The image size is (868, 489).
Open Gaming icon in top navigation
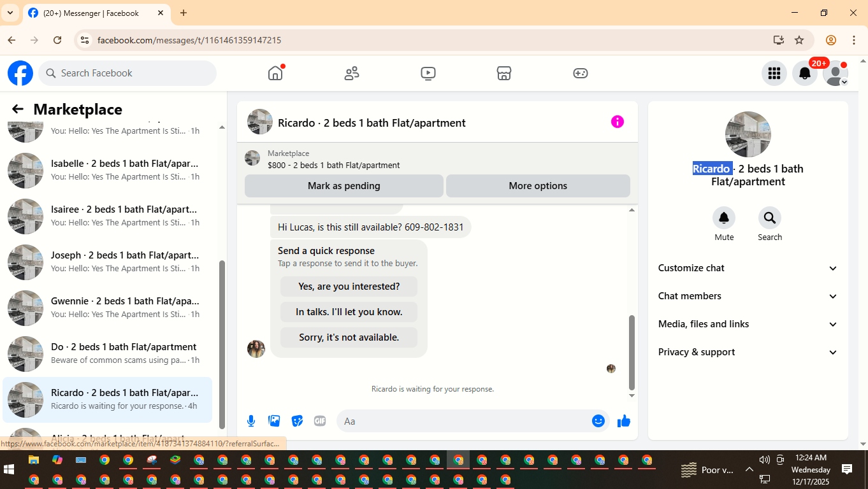point(581,73)
